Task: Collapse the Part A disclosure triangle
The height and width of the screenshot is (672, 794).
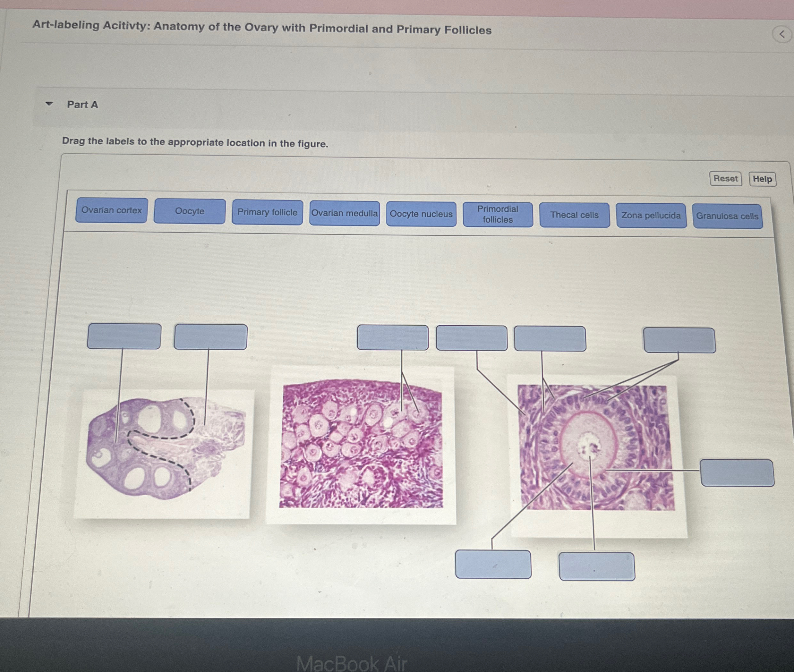Action: pyautogui.click(x=49, y=103)
